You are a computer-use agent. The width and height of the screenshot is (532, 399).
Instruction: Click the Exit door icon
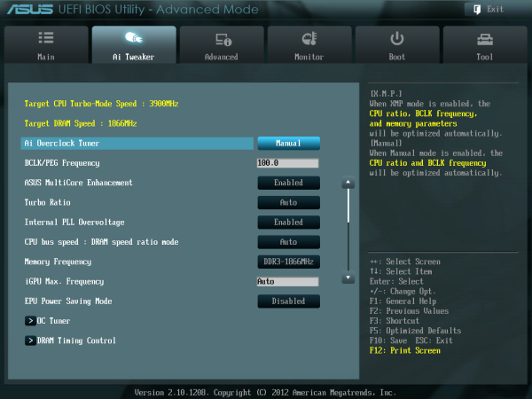coord(477,9)
